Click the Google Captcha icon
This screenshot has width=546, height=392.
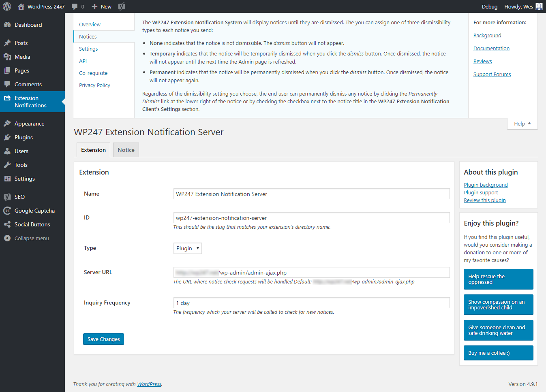click(7, 211)
